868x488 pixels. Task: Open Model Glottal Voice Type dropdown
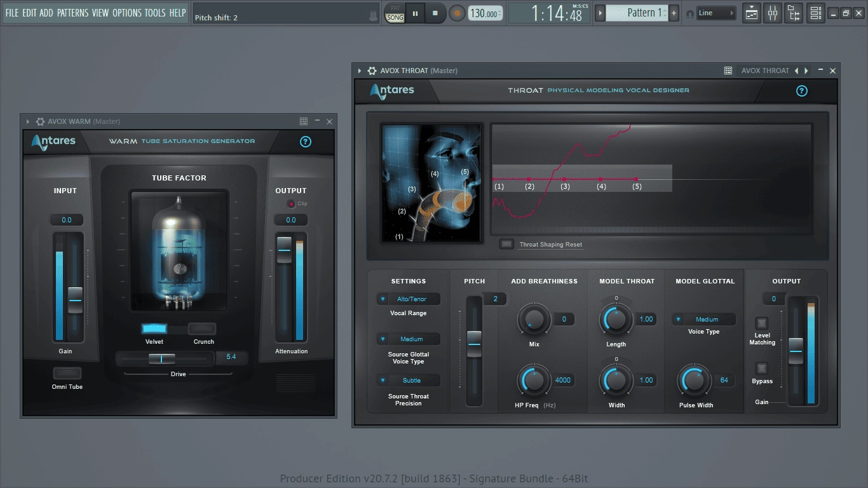704,320
